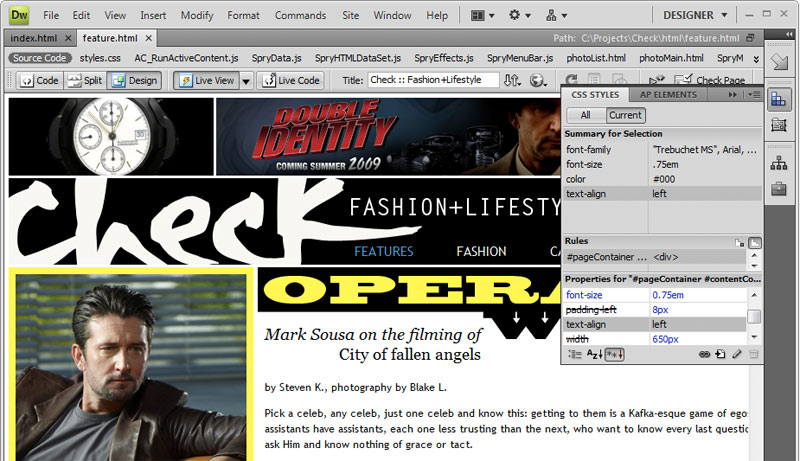The height and width of the screenshot is (461, 800).
Task: Toggle Design view button
Action: tap(133, 80)
